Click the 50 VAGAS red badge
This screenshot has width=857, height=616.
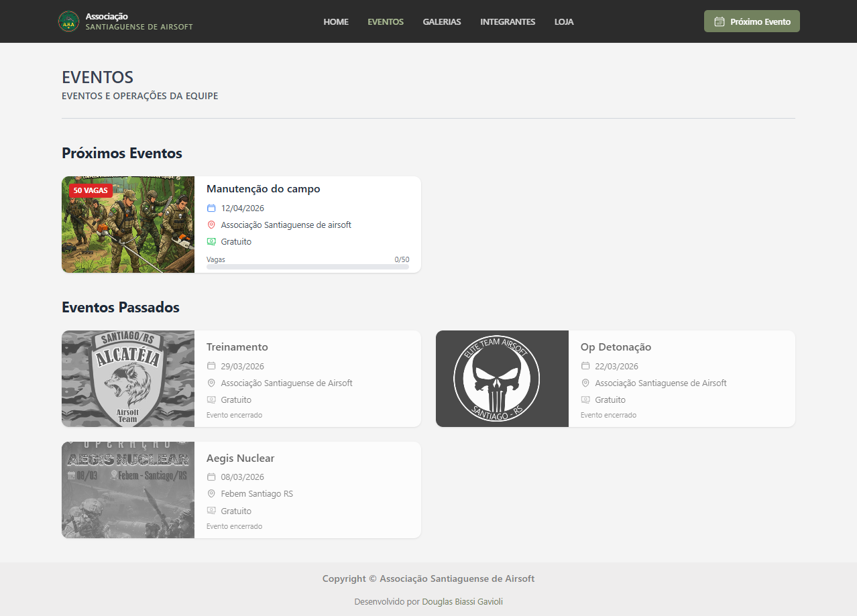click(x=91, y=190)
